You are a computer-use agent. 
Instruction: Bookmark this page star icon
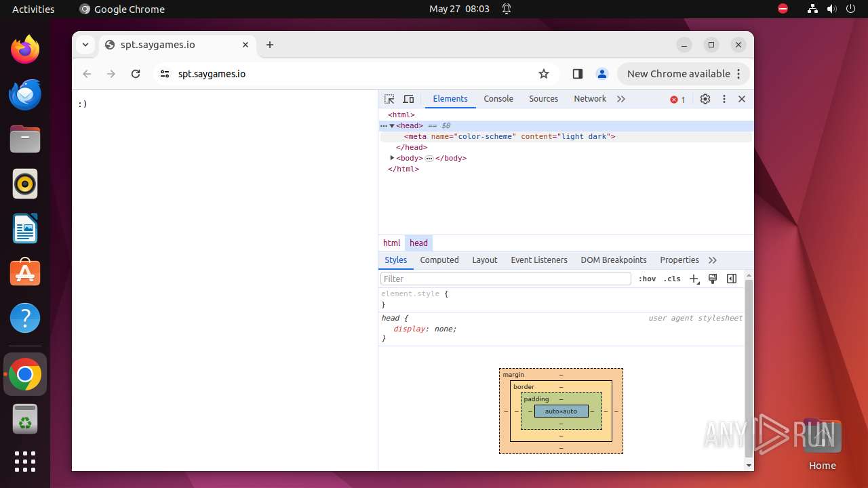[x=543, y=74]
